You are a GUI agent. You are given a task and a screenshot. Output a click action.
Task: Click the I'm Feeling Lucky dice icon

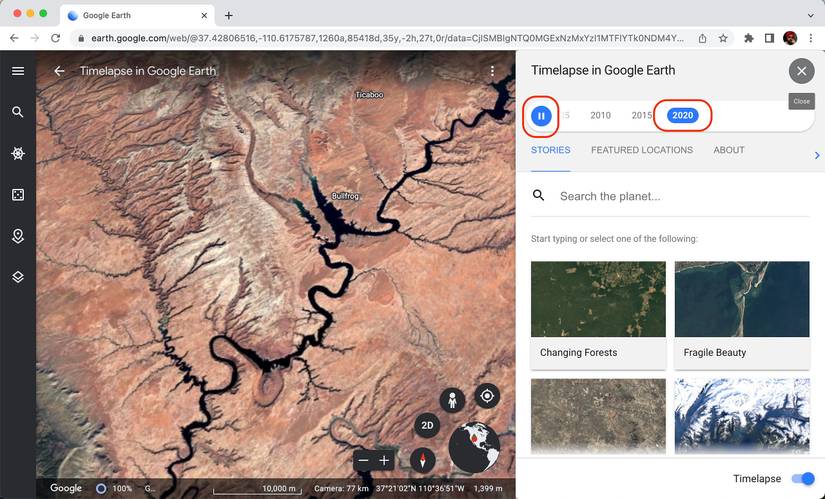point(18,195)
